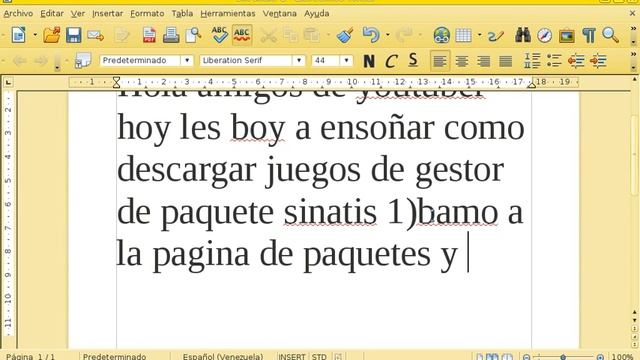
Task: Center-align the paragraph
Action: [x=462, y=61]
